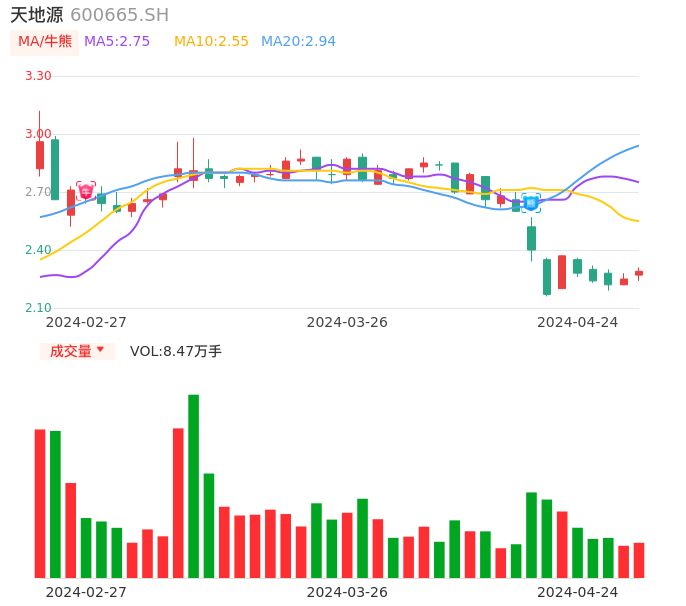This screenshot has height=606, width=686.
Task: Click the pink bull signal marker icon
Action: (x=86, y=191)
